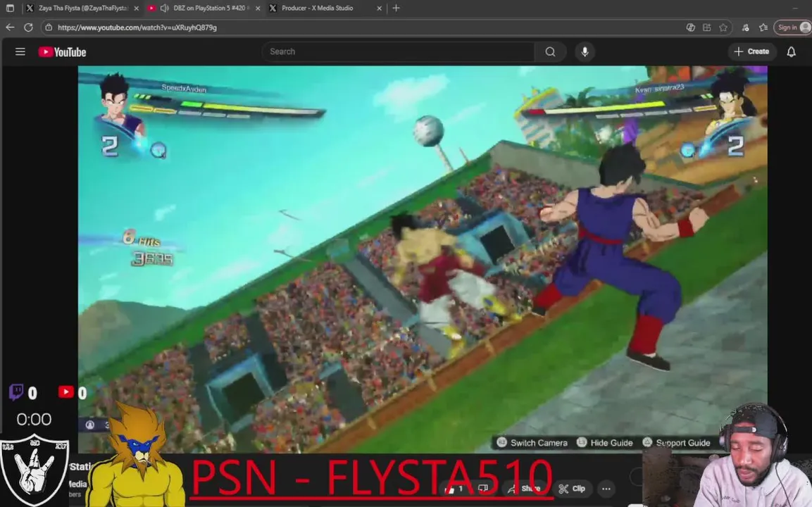Click the shield hand-sign logo overlay
Viewport: 812px width, 507px height.
click(x=35, y=471)
